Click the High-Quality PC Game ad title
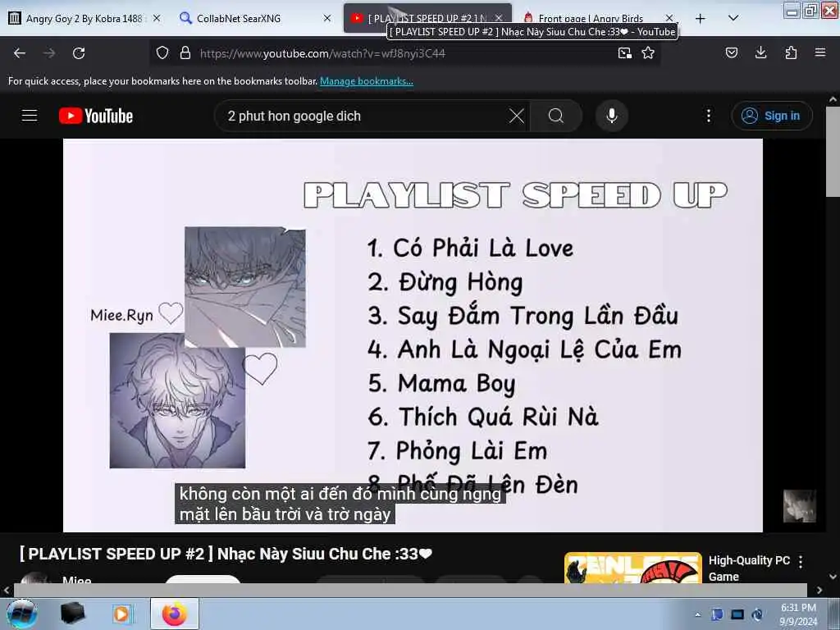840x630 pixels. click(749, 568)
